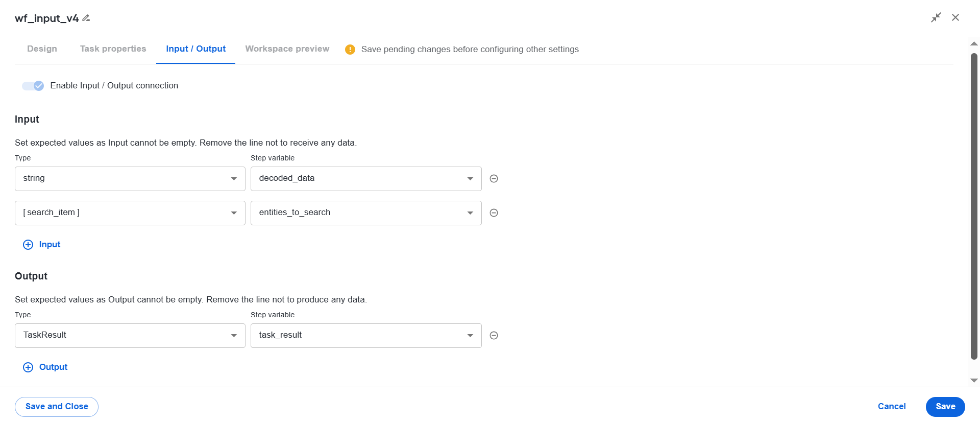Click the pending changes warning icon
This screenshot has width=980, height=423.
click(350, 50)
